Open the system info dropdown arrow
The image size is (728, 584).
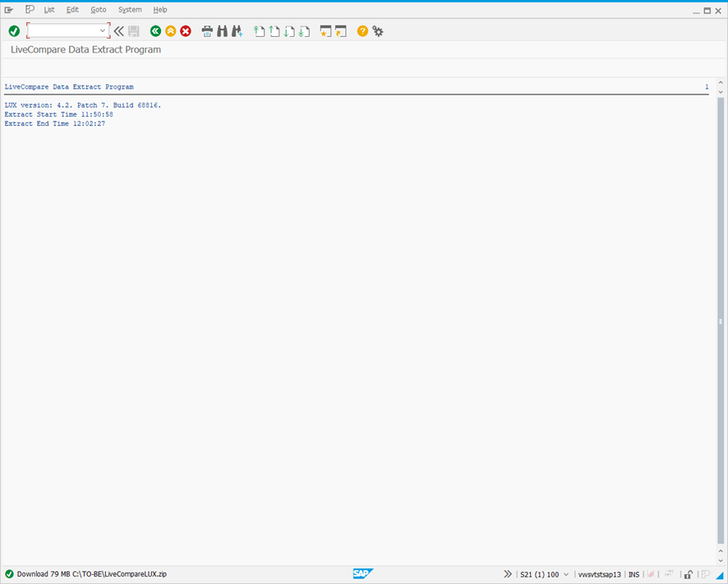(566, 575)
